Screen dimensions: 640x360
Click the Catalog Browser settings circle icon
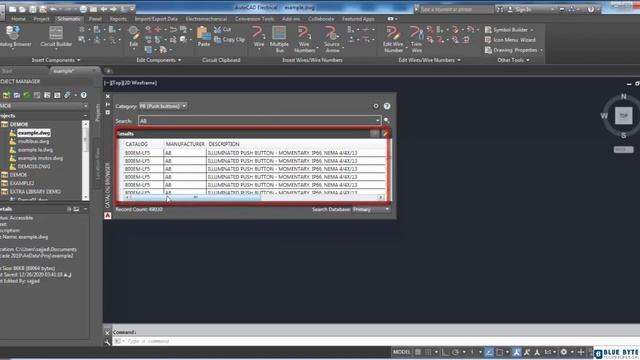pos(376,106)
